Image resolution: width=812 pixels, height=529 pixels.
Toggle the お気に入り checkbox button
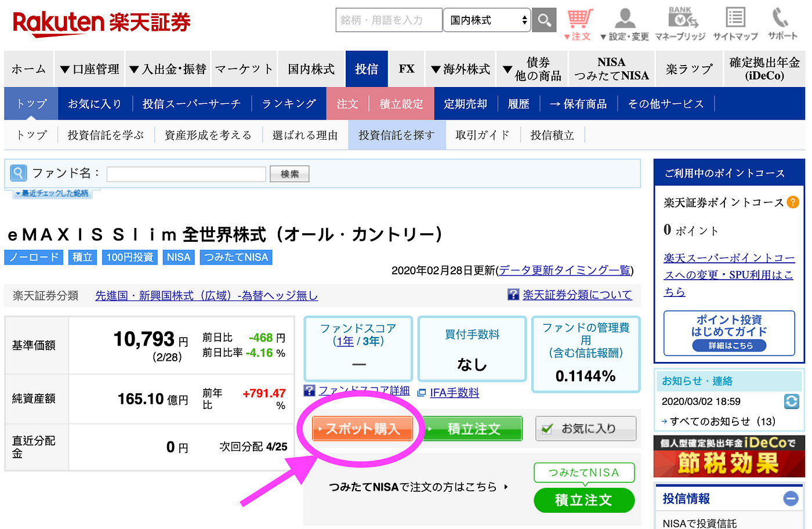click(586, 429)
